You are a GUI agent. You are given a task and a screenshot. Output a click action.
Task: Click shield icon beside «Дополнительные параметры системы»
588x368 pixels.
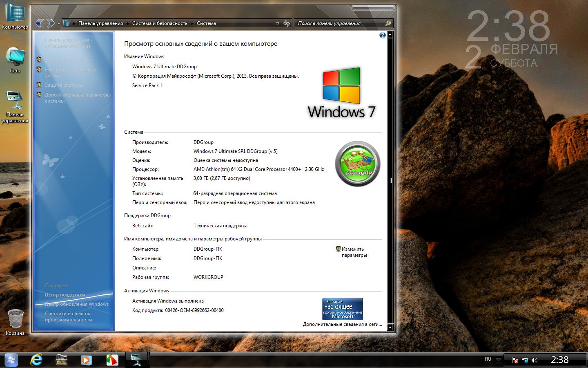tap(39, 95)
